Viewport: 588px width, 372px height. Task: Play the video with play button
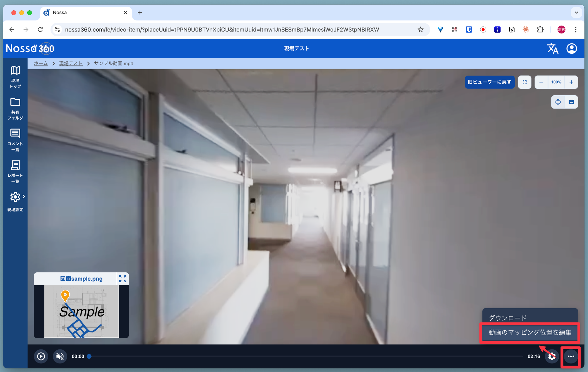(41, 356)
